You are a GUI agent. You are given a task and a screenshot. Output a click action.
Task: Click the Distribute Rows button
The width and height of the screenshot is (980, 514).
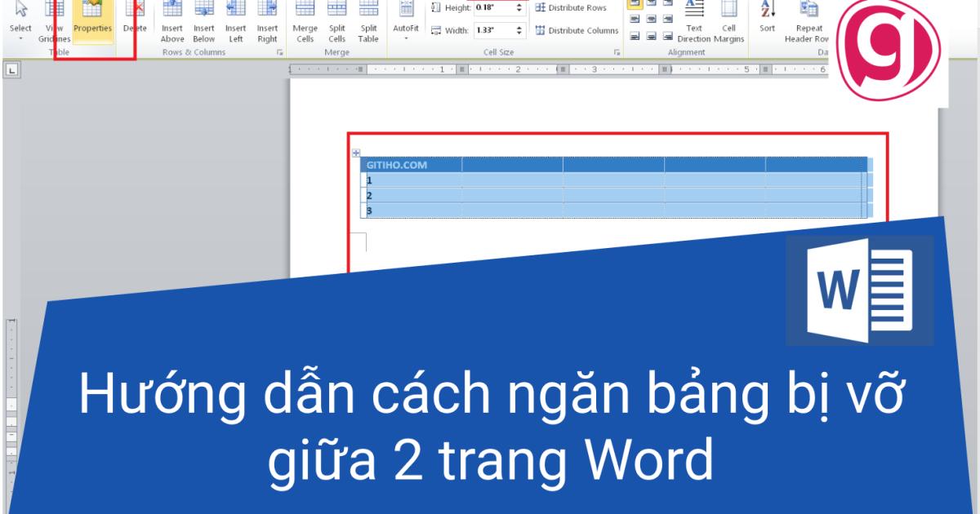click(572, 7)
